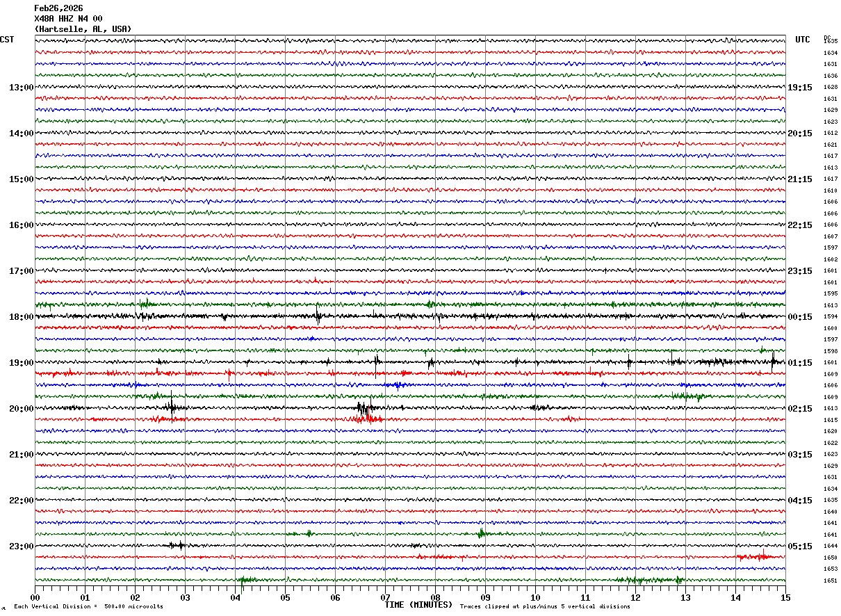
Task: Select the 16:00 CST row label
Action: click(21, 225)
